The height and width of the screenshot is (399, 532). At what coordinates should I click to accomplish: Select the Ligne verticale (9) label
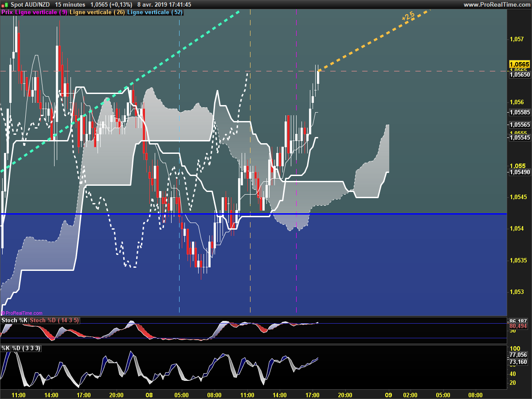point(42,12)
